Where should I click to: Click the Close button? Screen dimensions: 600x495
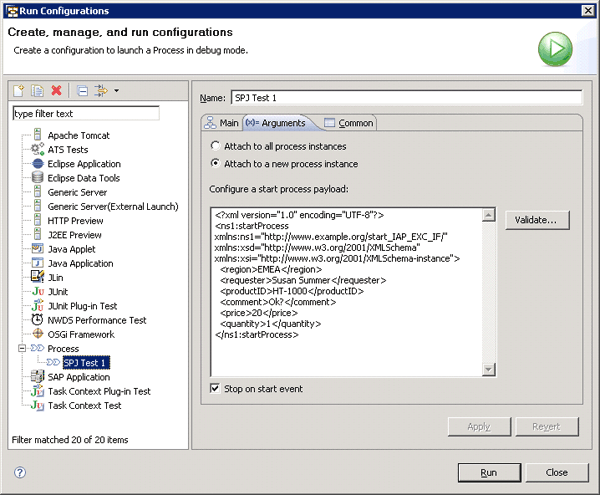tap(557, 473)
